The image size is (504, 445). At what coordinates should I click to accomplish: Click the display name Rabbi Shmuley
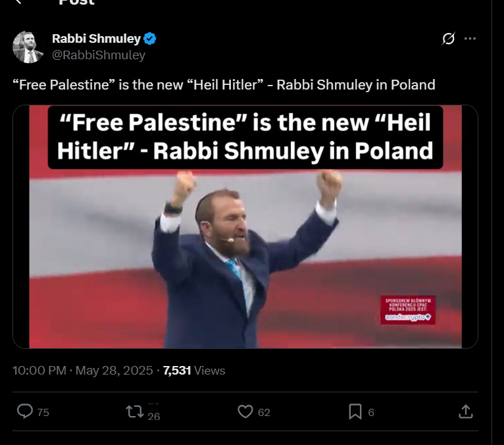96,39
